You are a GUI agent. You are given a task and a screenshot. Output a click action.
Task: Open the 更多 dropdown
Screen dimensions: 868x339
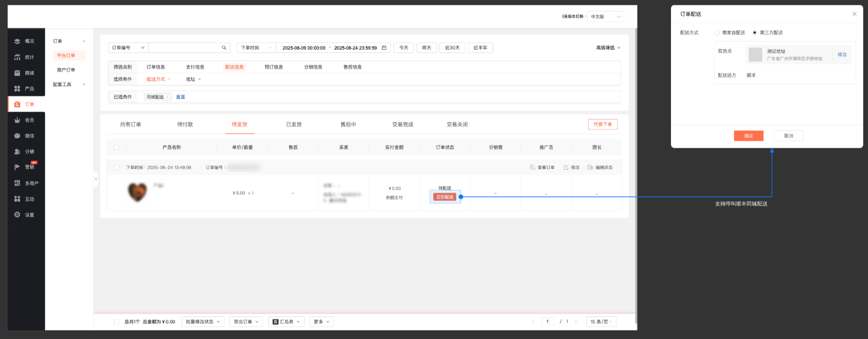(x=321, y=322)
